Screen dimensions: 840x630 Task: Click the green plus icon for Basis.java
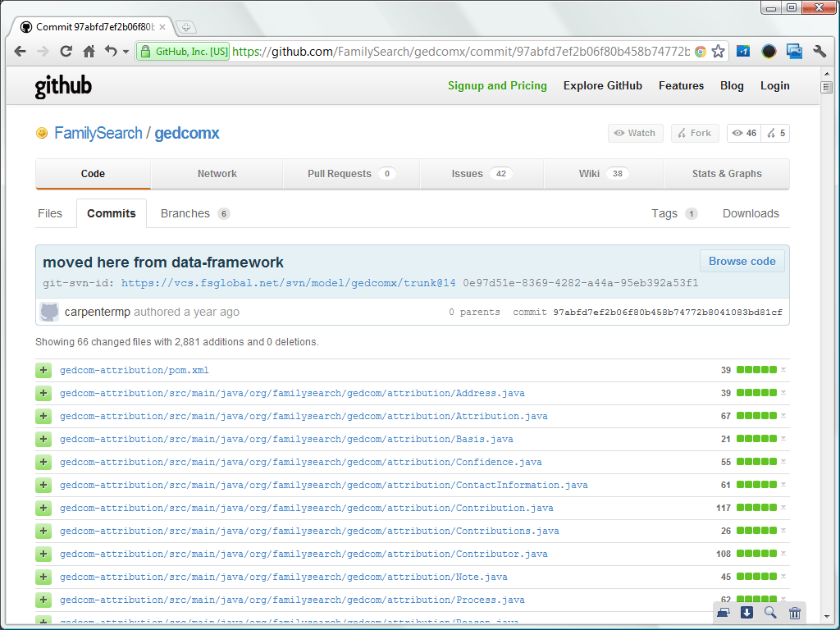pos(43,440)
